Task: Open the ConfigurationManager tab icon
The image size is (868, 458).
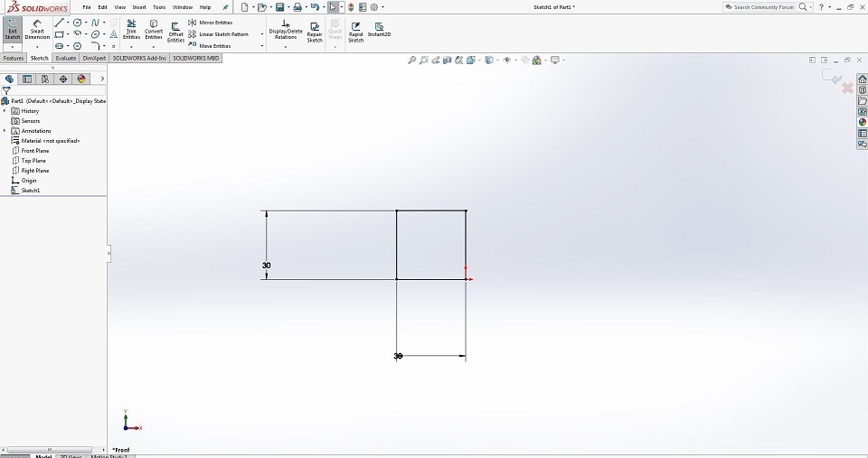Action: (45, 79)
